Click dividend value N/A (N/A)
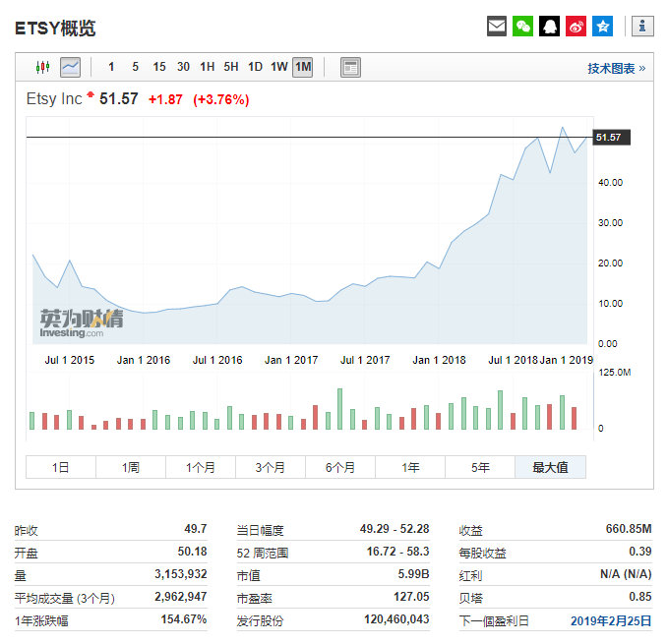This screenshot has width=668, height=644. click(x=626, y=574)
